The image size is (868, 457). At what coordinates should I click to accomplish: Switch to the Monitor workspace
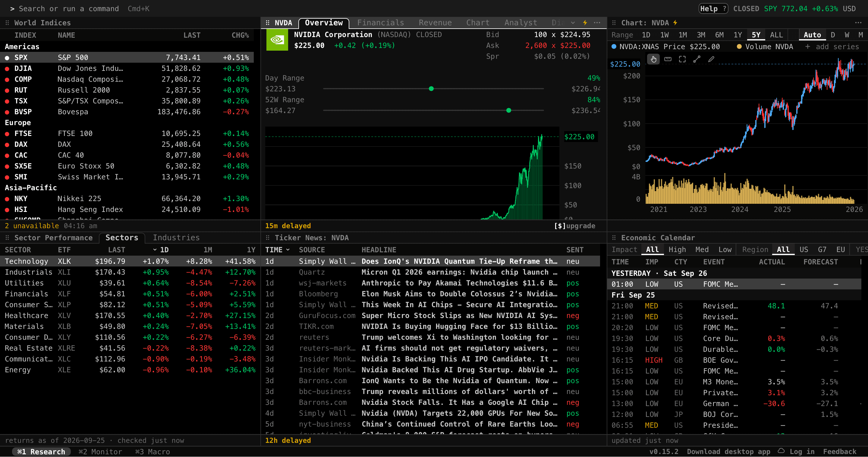pyautogui.click(x=100, y=452)
